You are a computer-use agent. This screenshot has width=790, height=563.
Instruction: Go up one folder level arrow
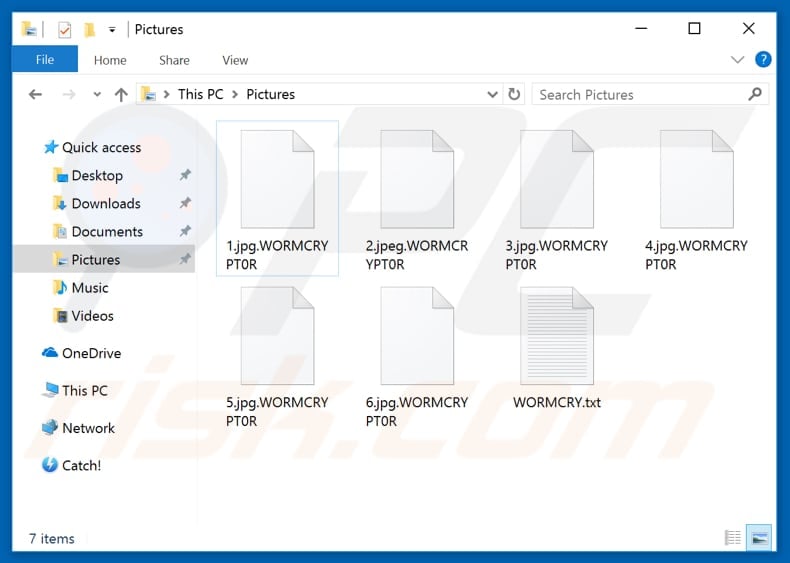coord(121,94)
